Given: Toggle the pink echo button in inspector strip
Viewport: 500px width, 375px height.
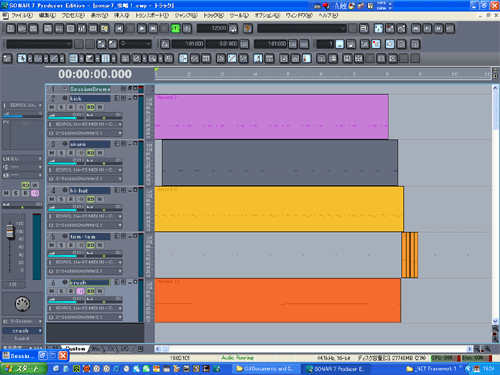Looking at the screenshot, I should (x=35, y=193).
